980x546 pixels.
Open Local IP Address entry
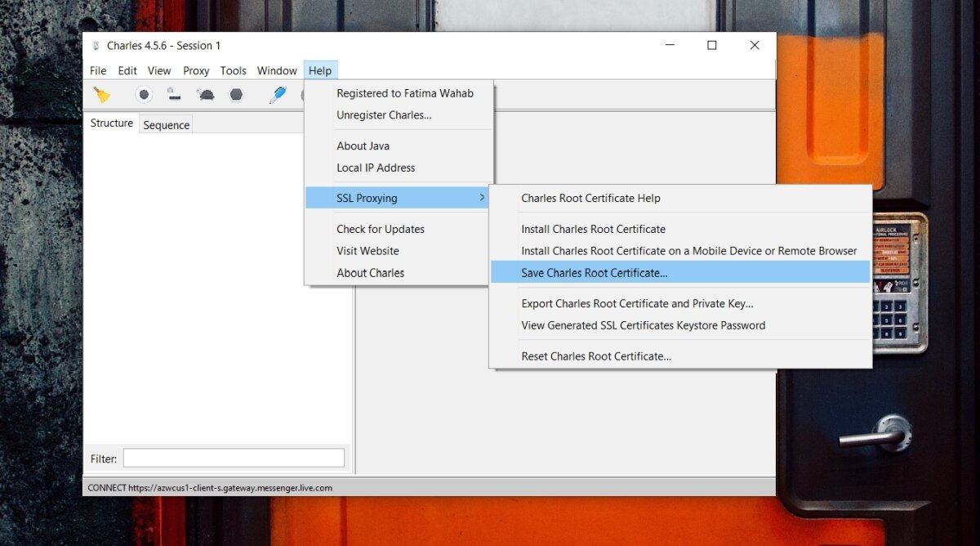pos(376,168)
